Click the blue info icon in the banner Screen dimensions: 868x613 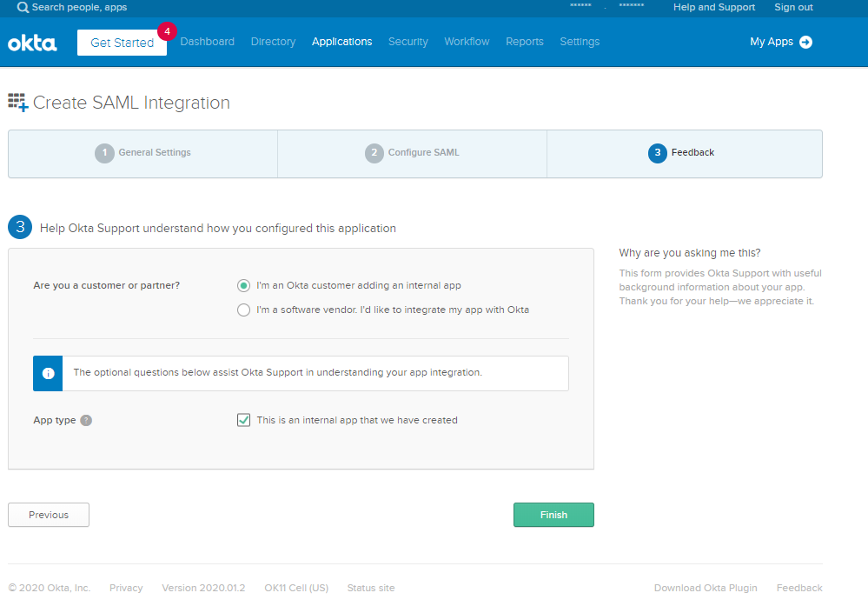click(48, 373)
